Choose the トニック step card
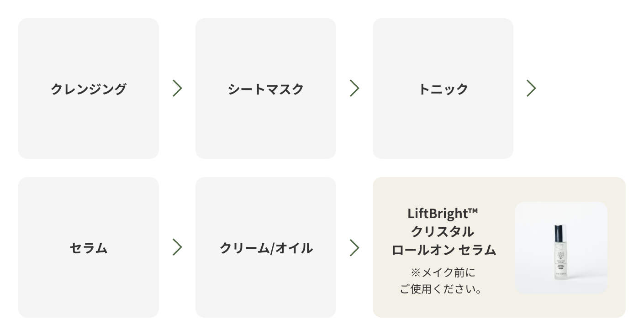The height and width of the screenshot is (335, 644). 443,89
